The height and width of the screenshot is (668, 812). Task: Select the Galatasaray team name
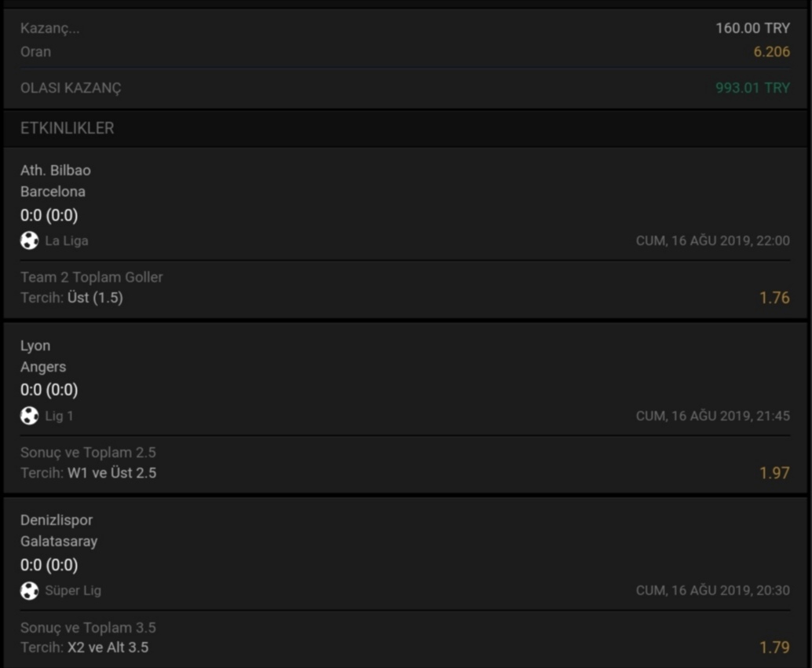(59, 541)
